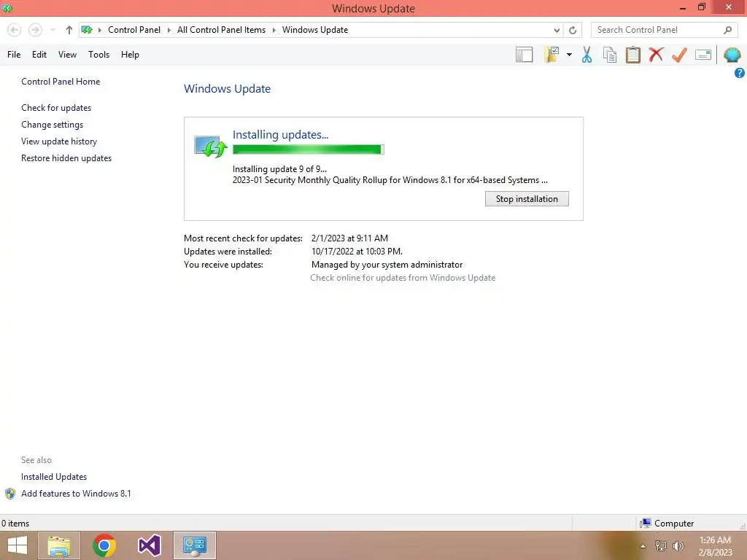Go back with the Back arrow
Viewport: 747px width, 560px height.
click(15, 30)
